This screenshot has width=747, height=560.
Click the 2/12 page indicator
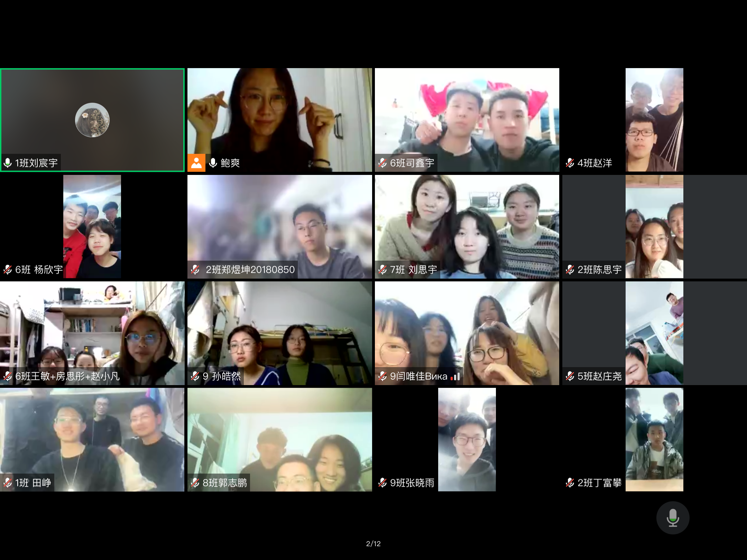click(x=373, y=544)
